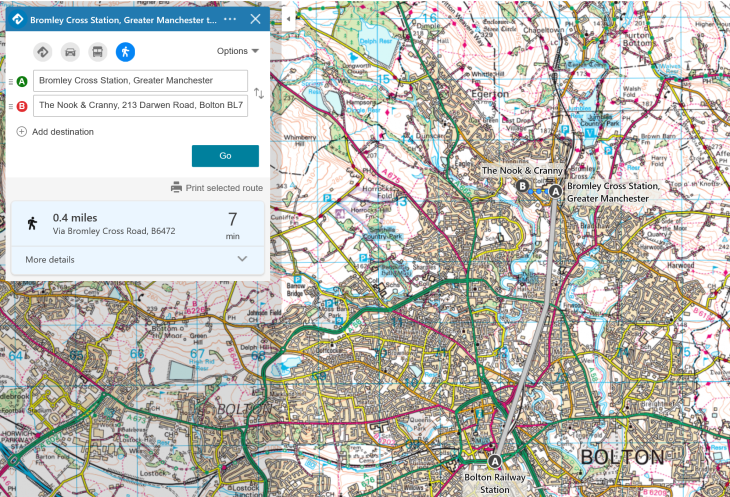Select walking directions mode

click(x=124, y=52)
